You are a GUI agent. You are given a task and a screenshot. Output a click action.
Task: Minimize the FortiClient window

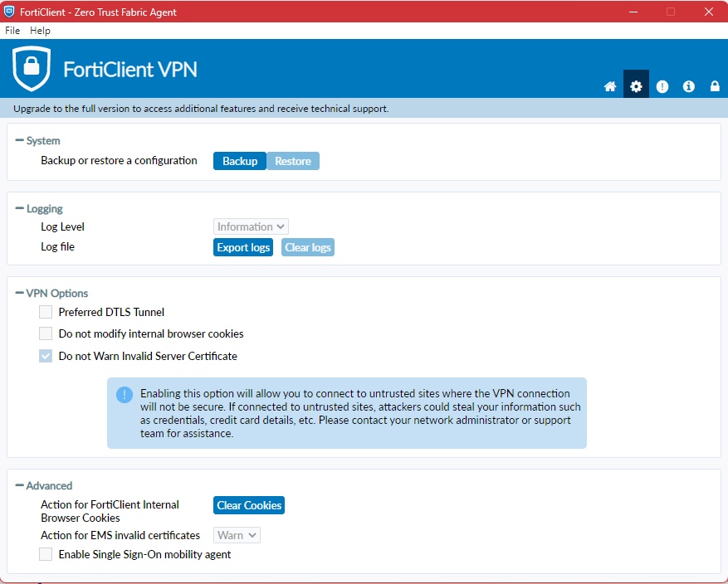[x=633, y=12]
